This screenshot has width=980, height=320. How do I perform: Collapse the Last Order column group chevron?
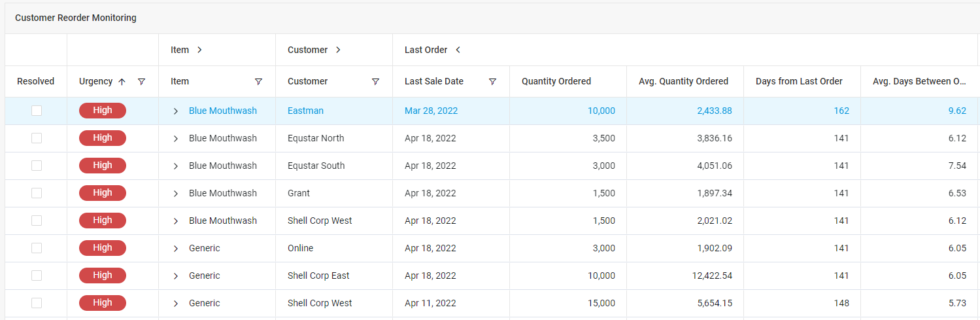click(458, 50)
